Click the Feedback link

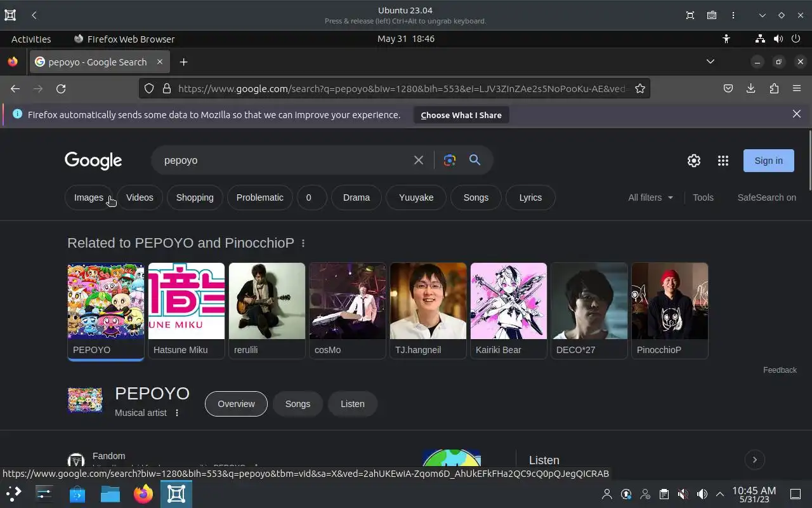[780, 370]
